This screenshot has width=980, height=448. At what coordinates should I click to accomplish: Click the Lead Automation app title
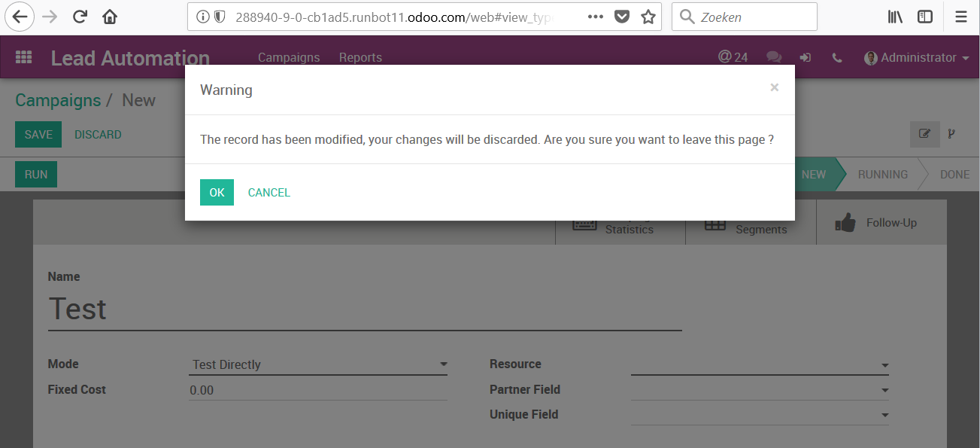tap(130, 58)
